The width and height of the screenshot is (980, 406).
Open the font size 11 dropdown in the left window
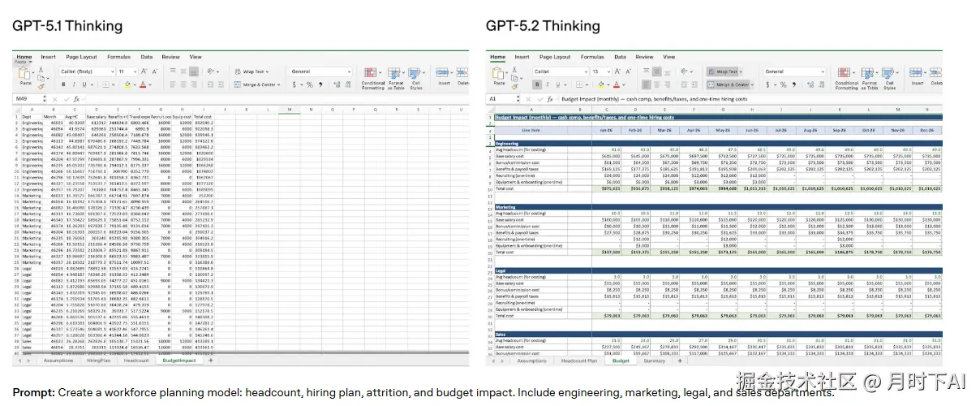click(x=135, y=71)
